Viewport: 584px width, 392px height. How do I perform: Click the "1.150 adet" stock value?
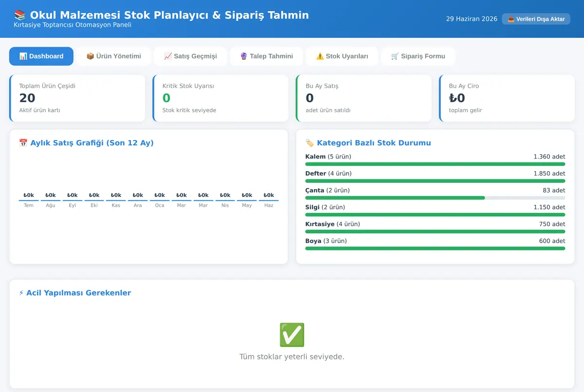click(x=549, y=207)
